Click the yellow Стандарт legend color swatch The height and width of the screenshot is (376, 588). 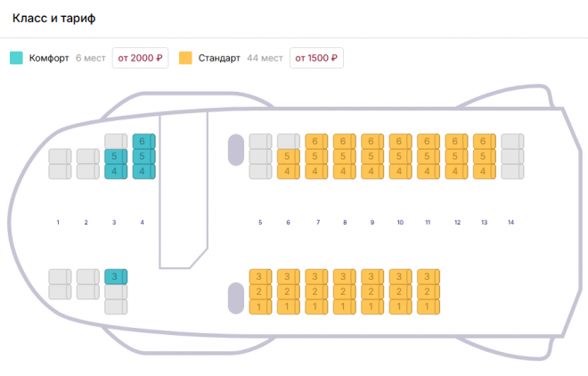(x=185, y=59)
